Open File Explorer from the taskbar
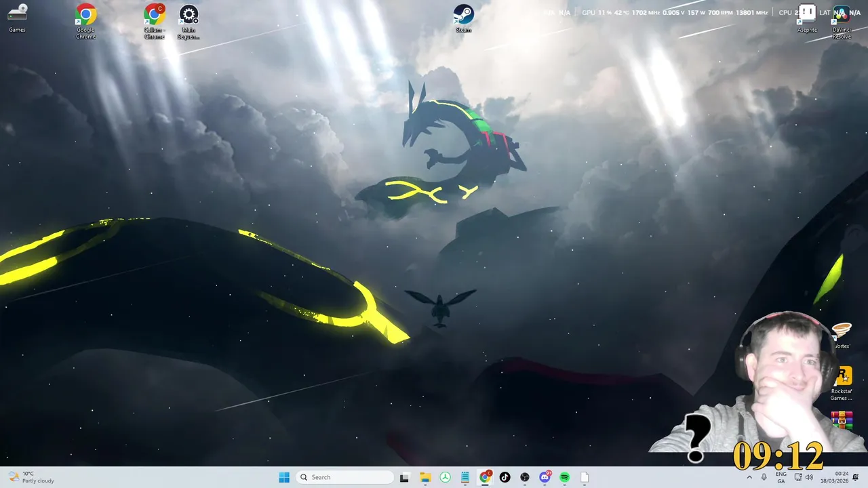The width and height of the screenshot is (868, 488). (x=425, y=477)
